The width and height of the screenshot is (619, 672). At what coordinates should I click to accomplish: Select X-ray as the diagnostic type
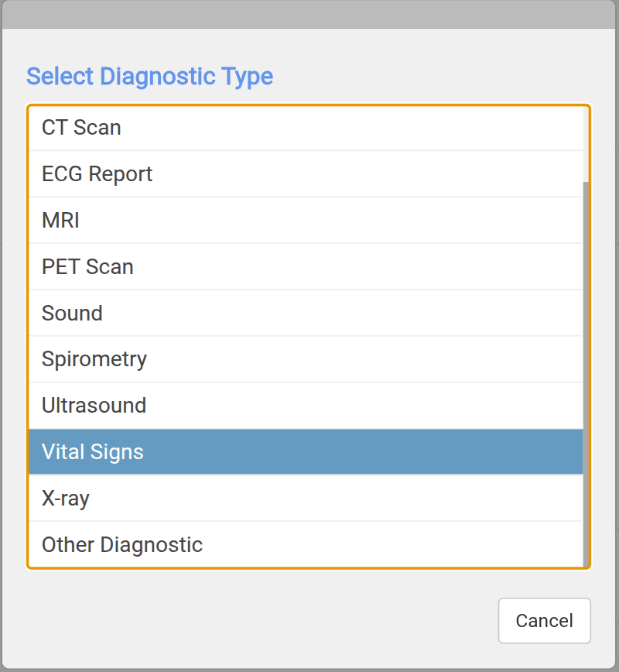(66, 499)
